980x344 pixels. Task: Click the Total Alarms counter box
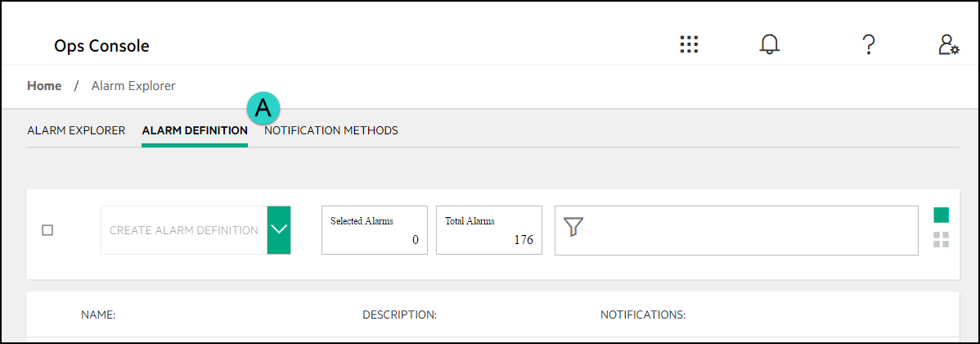489,230
